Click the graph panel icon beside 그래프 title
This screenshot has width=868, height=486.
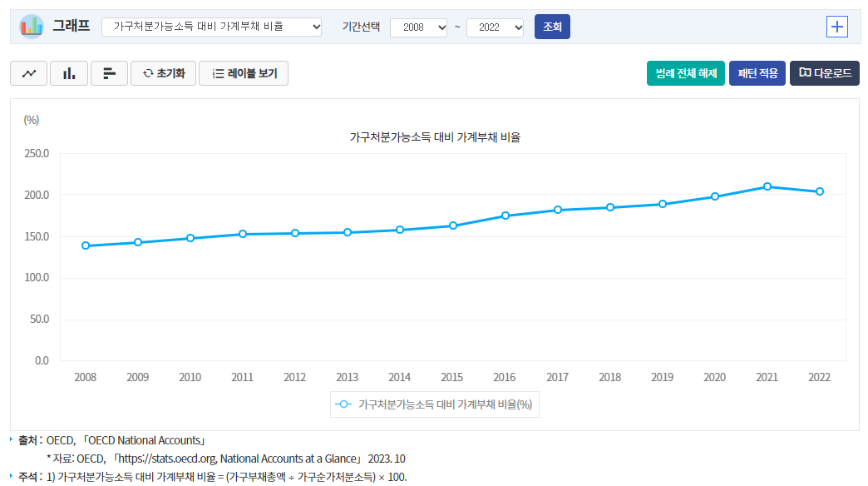pos(31,26)
